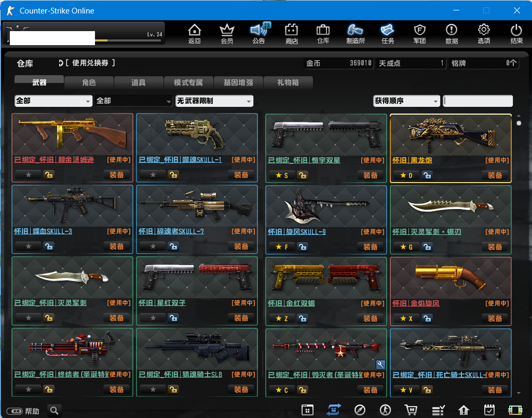Image resolution: width=532 pixels, height=418 pixels.
Task: Click the magnifier search icon beside 帮助
Action: (x=54, y=411)
